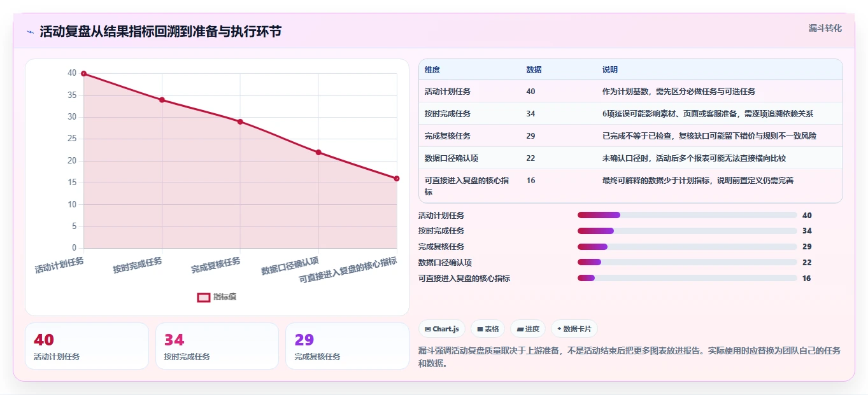The image size is (868, 395).
Task: Click the table value 22
Action: (x=531, y=158)
